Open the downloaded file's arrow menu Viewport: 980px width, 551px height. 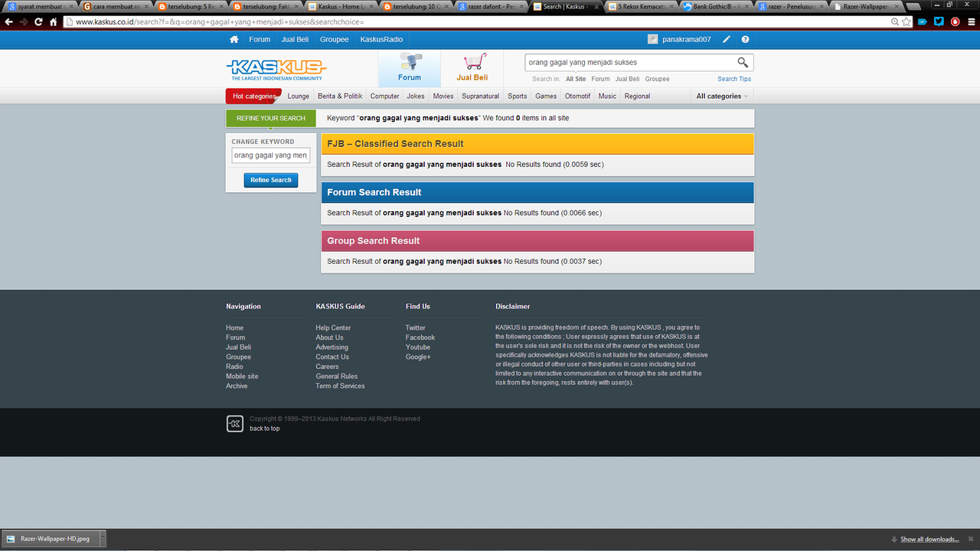tap(102, 539)
